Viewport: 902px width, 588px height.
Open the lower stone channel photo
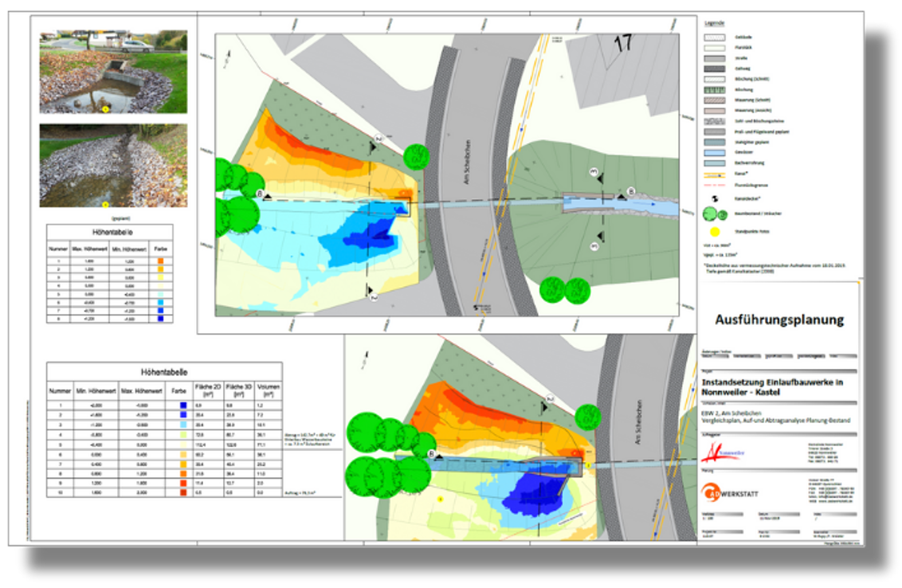pos(113,165)
